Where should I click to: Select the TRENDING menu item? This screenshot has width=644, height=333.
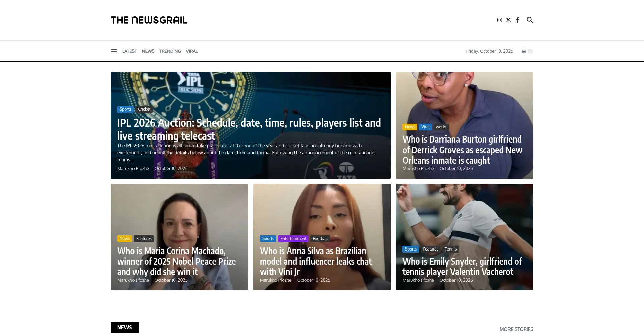point(170,51)
